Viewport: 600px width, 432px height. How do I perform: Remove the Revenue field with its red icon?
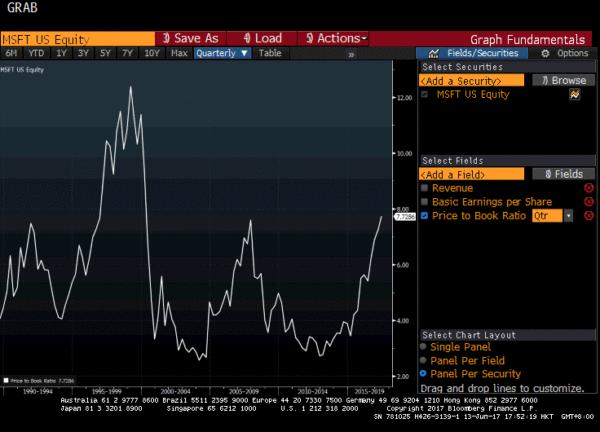[589, 188]
